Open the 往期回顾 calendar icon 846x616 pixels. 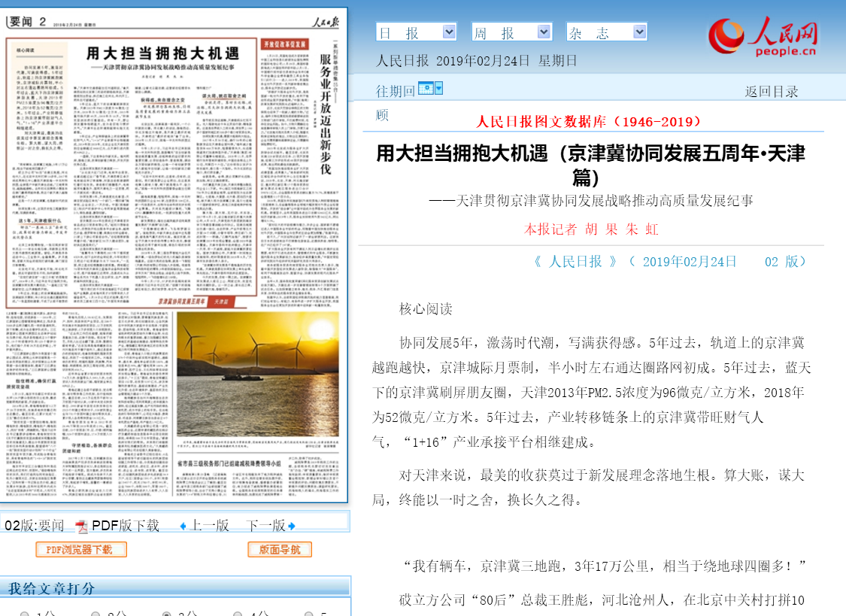pyautogui.click(x=426, y=88)
